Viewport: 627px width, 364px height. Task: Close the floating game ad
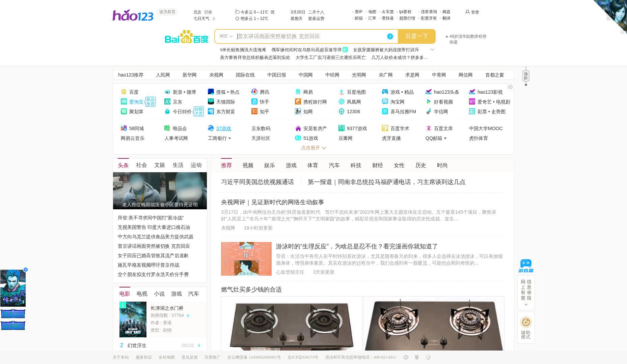coord(26,270)
